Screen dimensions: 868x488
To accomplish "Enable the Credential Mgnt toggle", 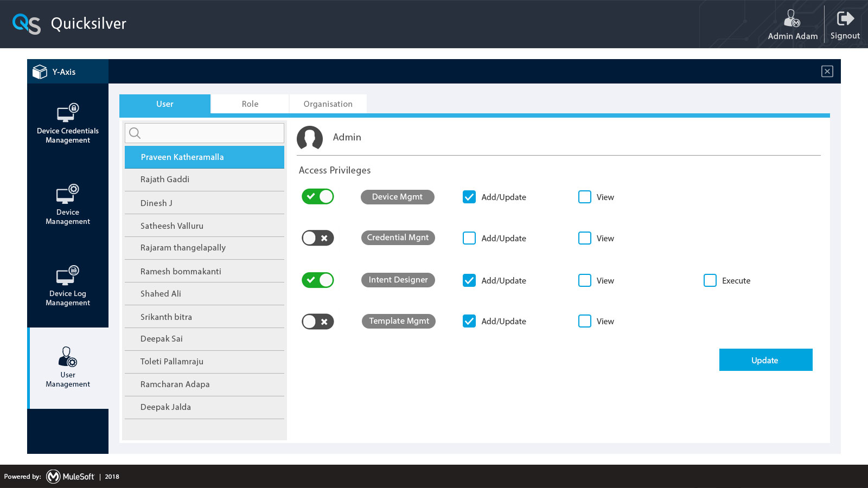I will (x=318, y=238).
